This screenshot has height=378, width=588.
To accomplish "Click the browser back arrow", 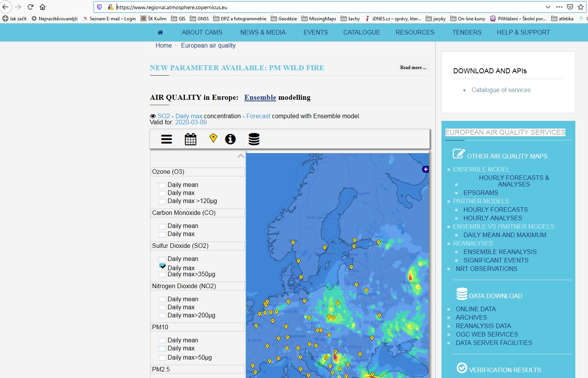I will pyautogui.click(x=5, y=7).
